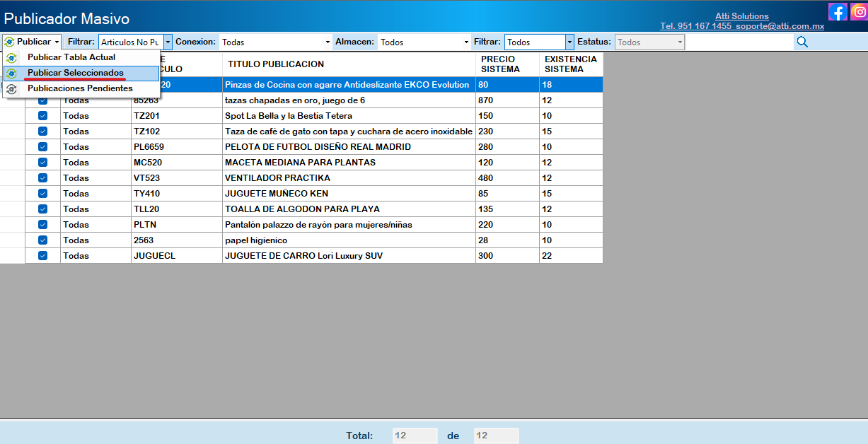Screen dimensions: 868x444
Task: Toggle checkbox for VENTILADOR PRACTIKA row
Action: (42, 178)
